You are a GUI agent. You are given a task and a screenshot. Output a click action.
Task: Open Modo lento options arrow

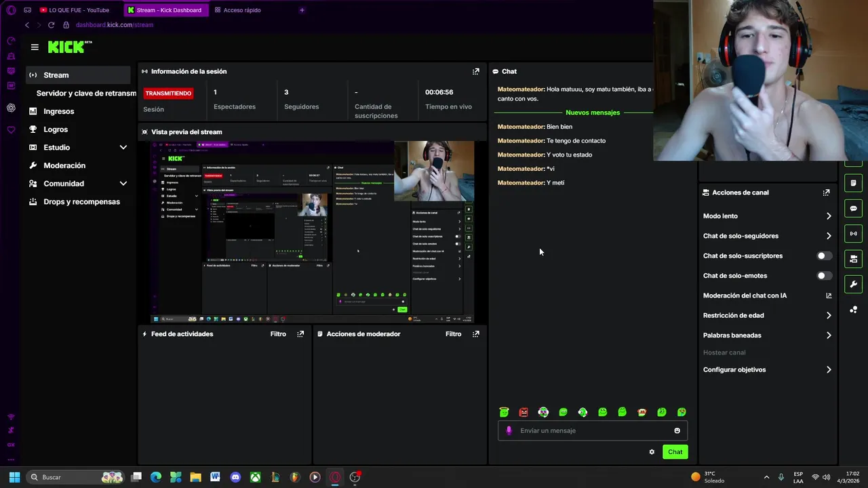829,216
